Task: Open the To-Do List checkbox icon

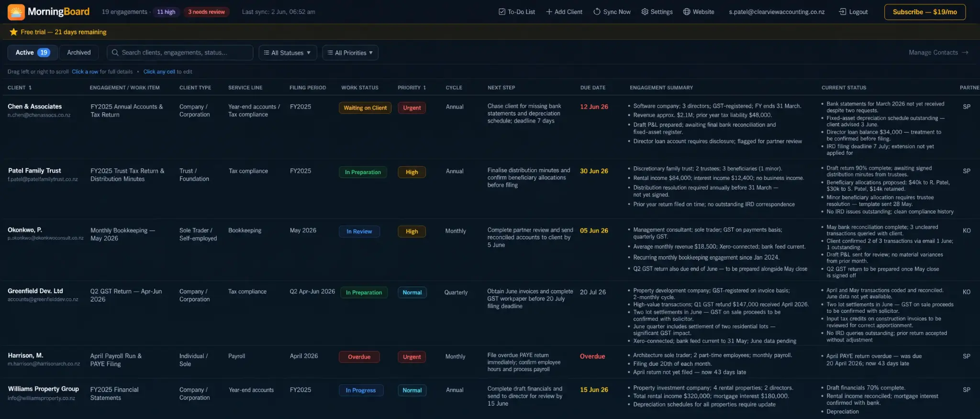Action: click(x=501, y=12)
